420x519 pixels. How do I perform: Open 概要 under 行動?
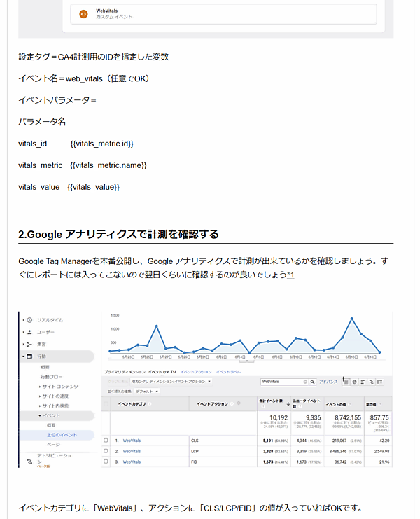(45, 367)
